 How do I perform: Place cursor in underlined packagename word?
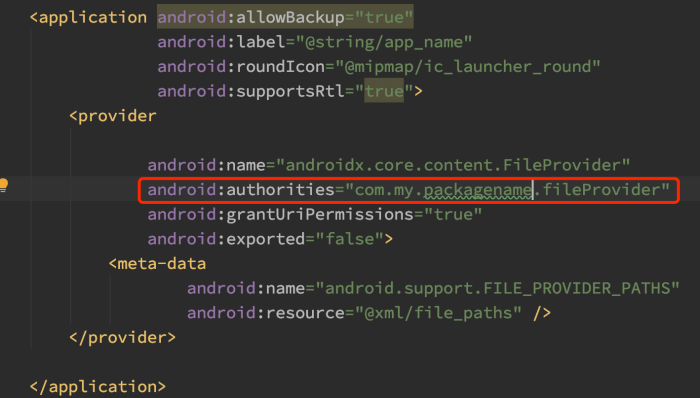[478, 191]
